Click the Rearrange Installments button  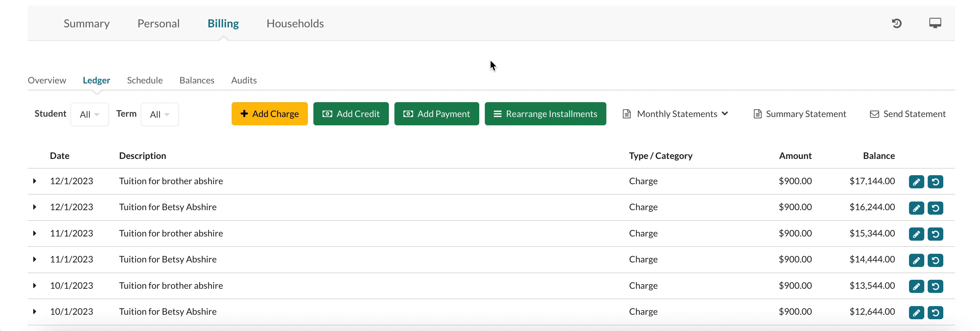pyautogui.click(x=545, y=114)
